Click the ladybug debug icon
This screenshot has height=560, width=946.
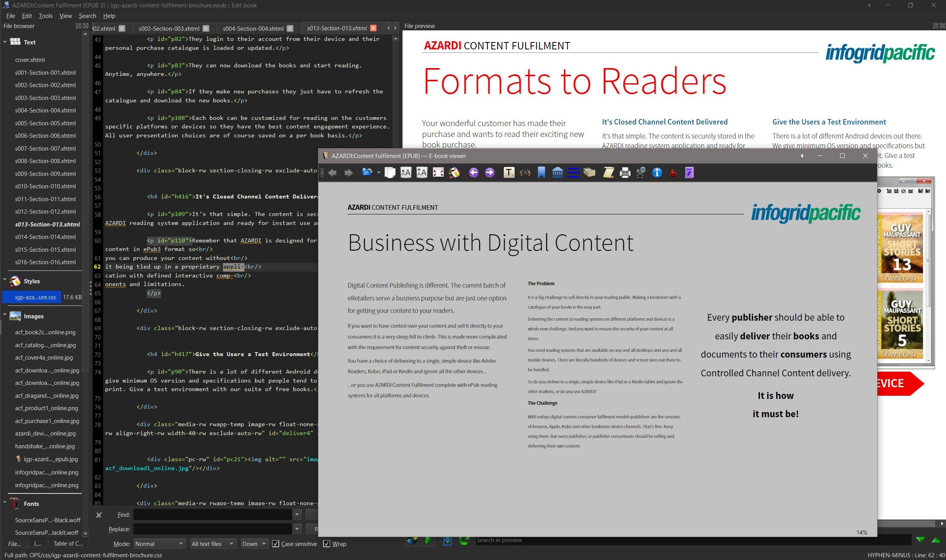pos(673,172)
